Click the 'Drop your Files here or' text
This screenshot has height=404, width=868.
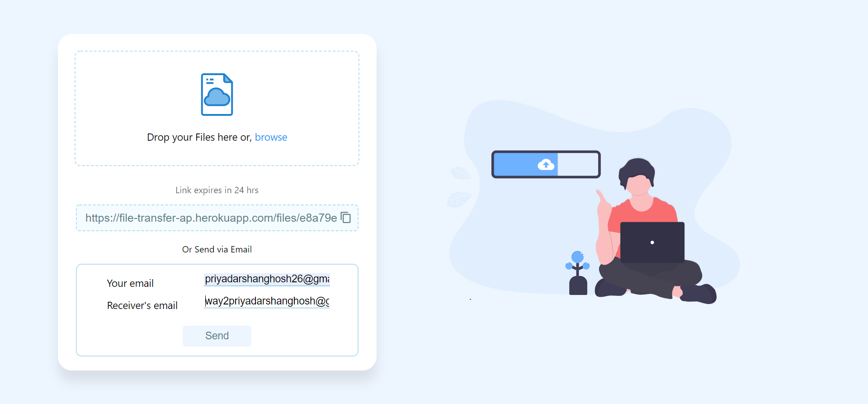(199, 137)
